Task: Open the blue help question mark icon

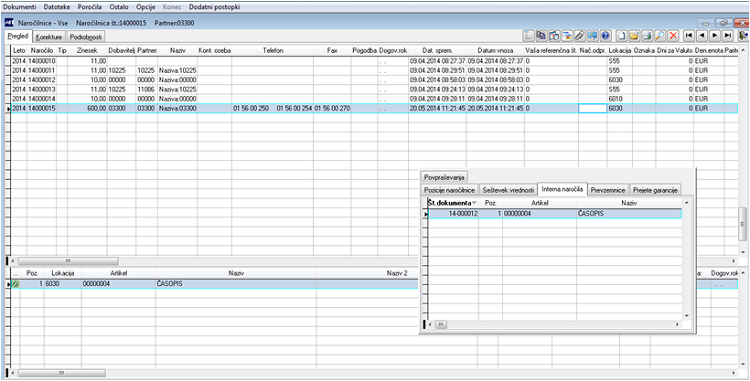Action: (x=606, y=35)
